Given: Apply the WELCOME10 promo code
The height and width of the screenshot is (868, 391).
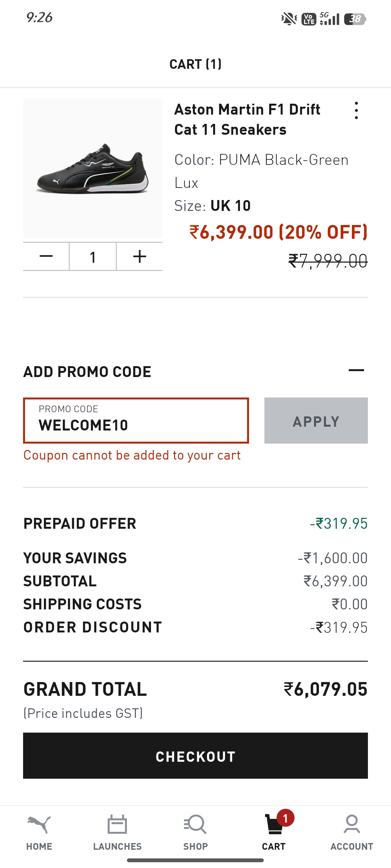Looking at the screenshot, I should point(316,421).
